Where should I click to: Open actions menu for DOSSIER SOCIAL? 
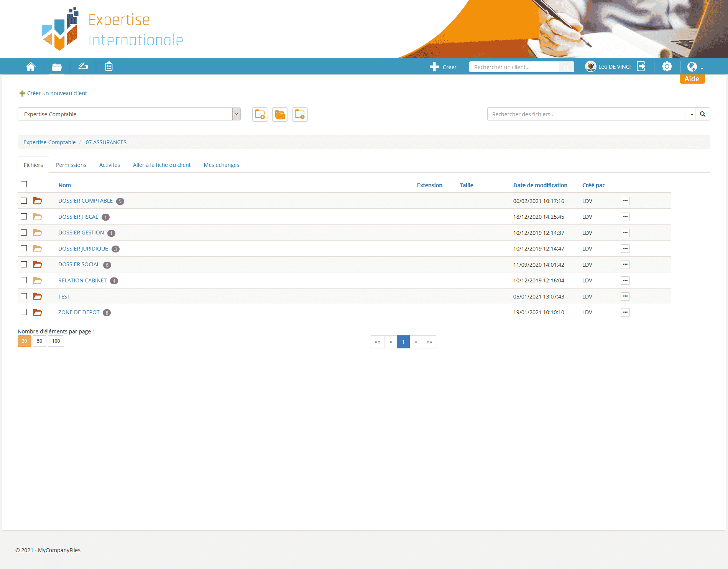[x=625, y=264]
